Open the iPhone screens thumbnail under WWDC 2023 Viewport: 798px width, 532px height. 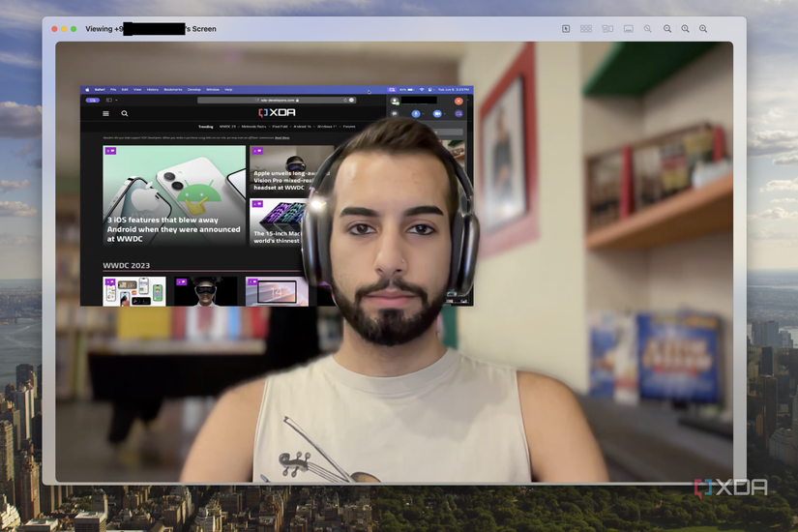tap(134, 291)
